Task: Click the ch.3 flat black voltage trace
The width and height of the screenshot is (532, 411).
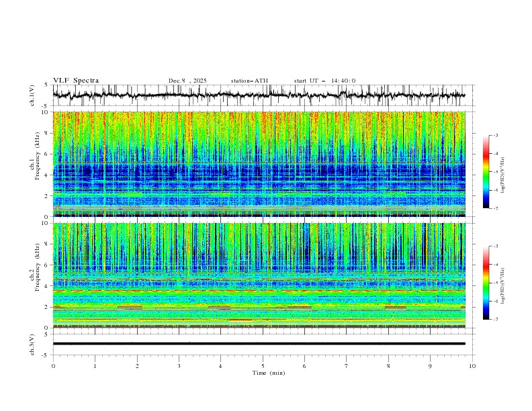Action: point(259,344)
